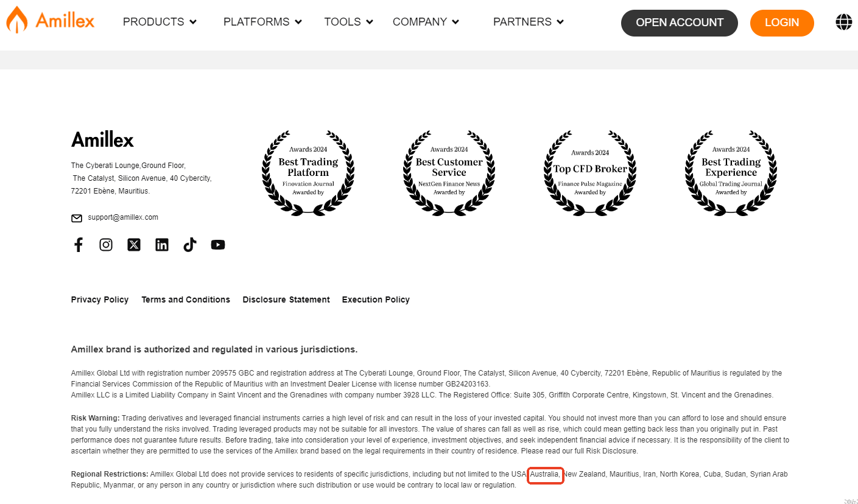Open the globe language selector
Image resolution: width=858 pixels, height=504 pixels.
(x=843, y=23)
